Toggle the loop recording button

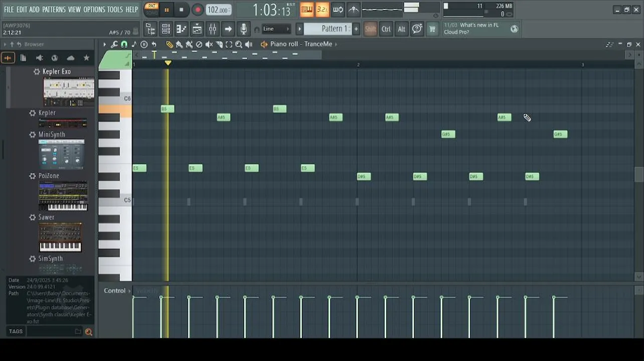[338, 10]
